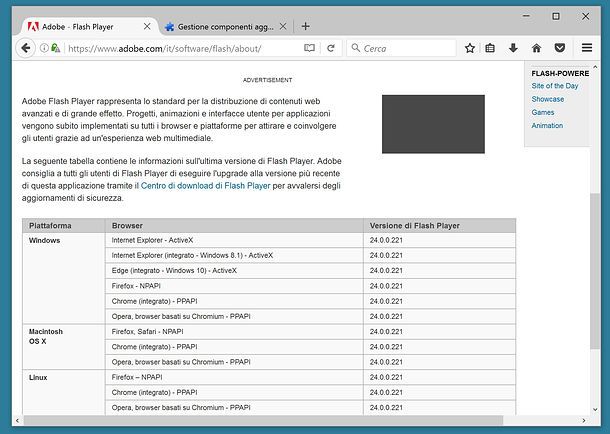The width and height of the screenshot is (610, 434).
Task: Click the Animation sidebar link
Action: pos(547,126)
